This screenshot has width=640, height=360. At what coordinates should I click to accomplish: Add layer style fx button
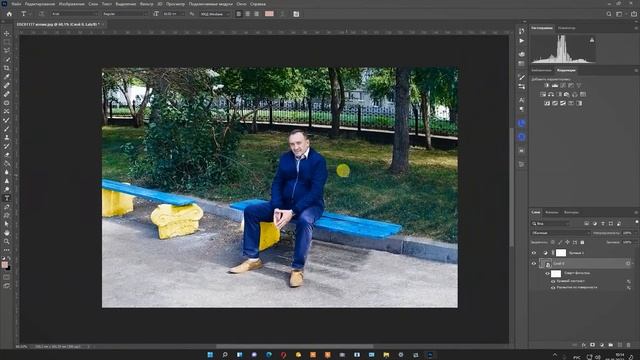pyautogui.click(x=584, y=345)
